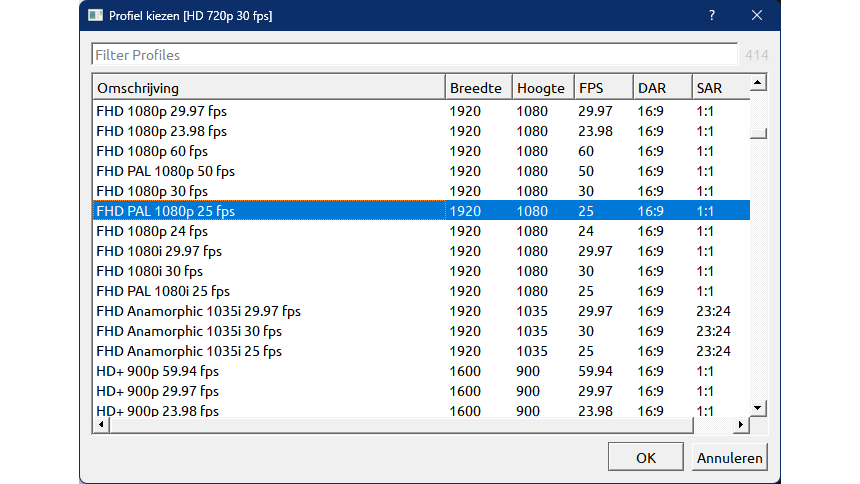Click the horizontal scrollbar left arrow

coord(100,425)
